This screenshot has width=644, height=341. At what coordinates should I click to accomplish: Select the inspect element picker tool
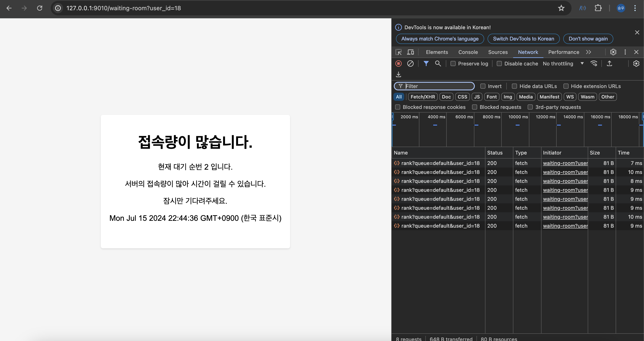[399, 52]
